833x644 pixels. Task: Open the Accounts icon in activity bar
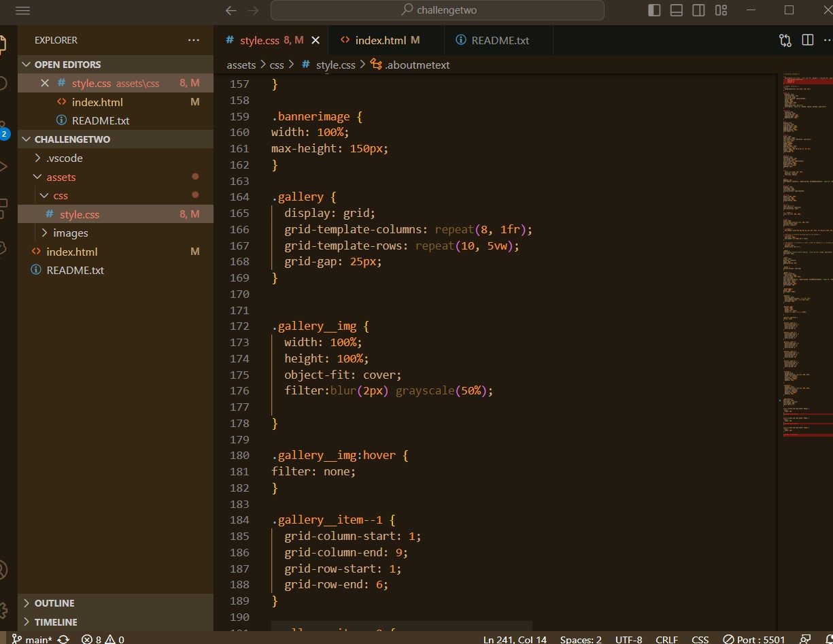[x=3, y=570]
